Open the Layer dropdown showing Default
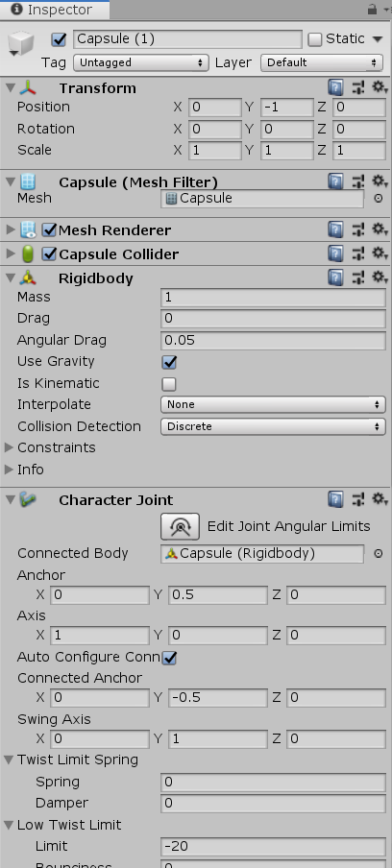This screenshot has width=392, height=868. 322,62
